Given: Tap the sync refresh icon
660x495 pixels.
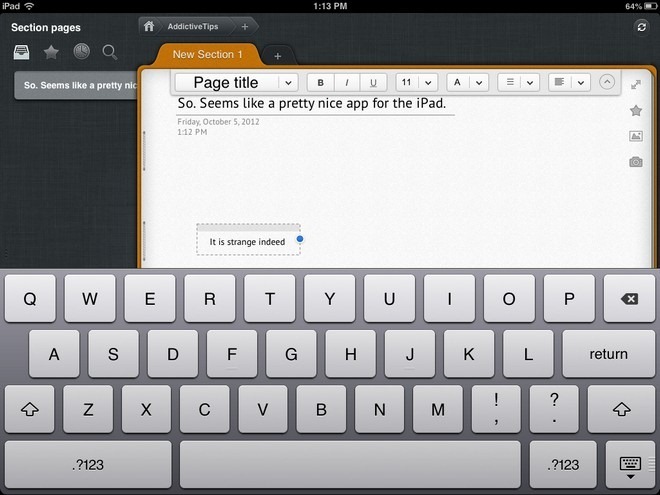Looking at the screenshot, I should (x=641, y=27).
